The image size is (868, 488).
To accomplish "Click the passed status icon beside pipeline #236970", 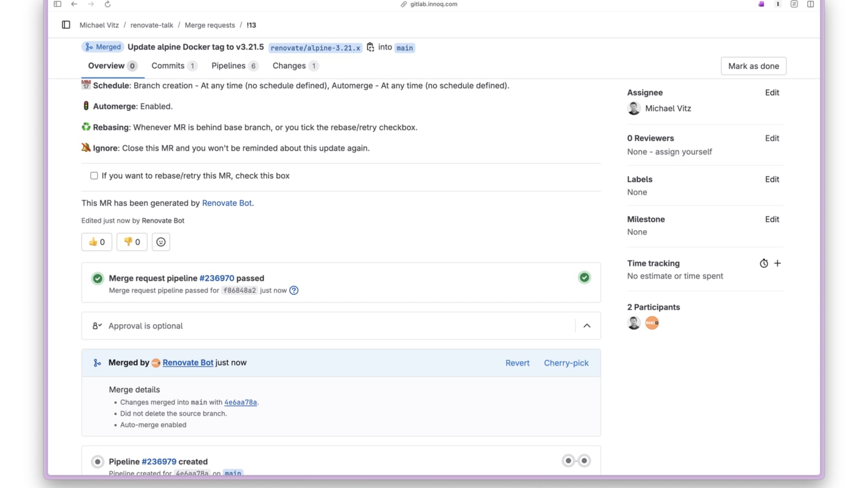I will [x=98, y=278].
